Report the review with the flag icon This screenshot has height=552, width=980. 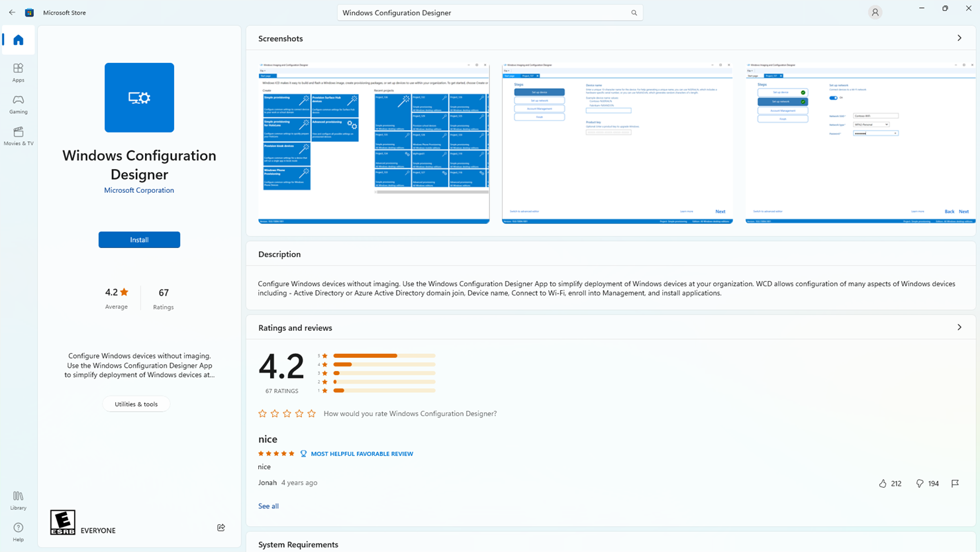click(955, 484)
